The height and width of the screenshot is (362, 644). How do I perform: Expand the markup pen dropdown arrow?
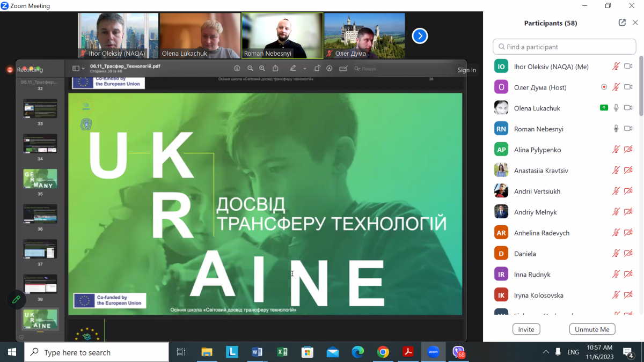[x=304, y=69]
